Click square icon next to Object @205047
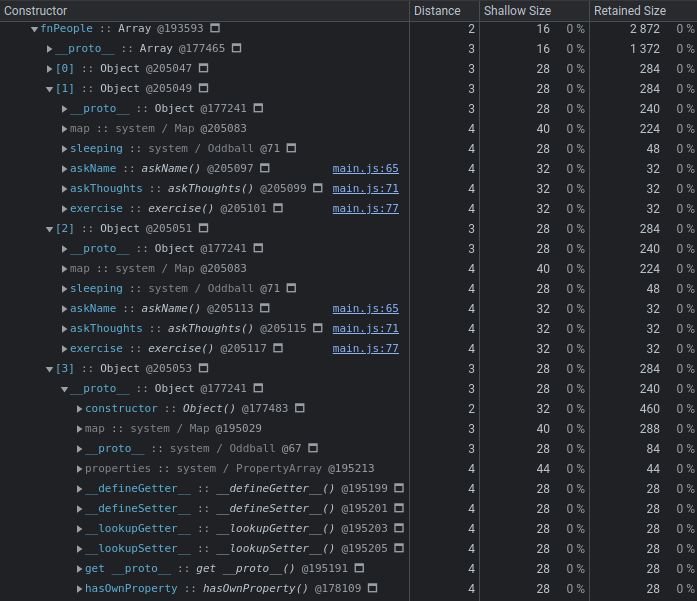The image size is (697, 601). coord(204,68)
